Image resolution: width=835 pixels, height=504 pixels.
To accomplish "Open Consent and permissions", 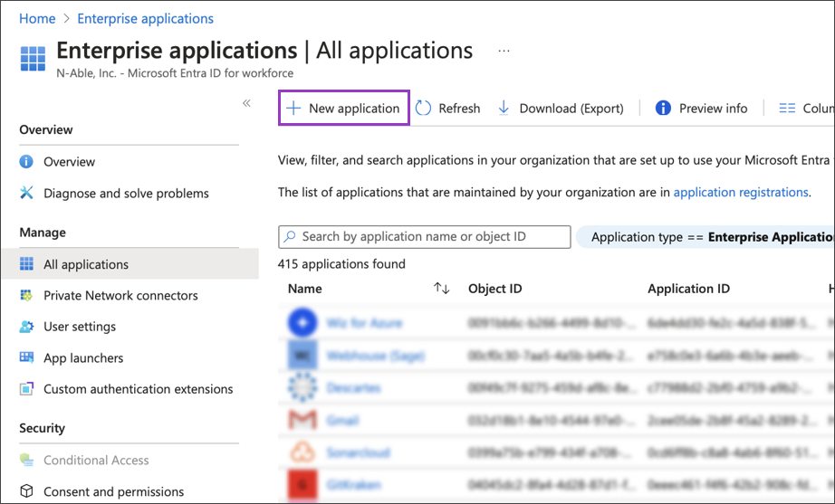I will click(x=113, y=492).
